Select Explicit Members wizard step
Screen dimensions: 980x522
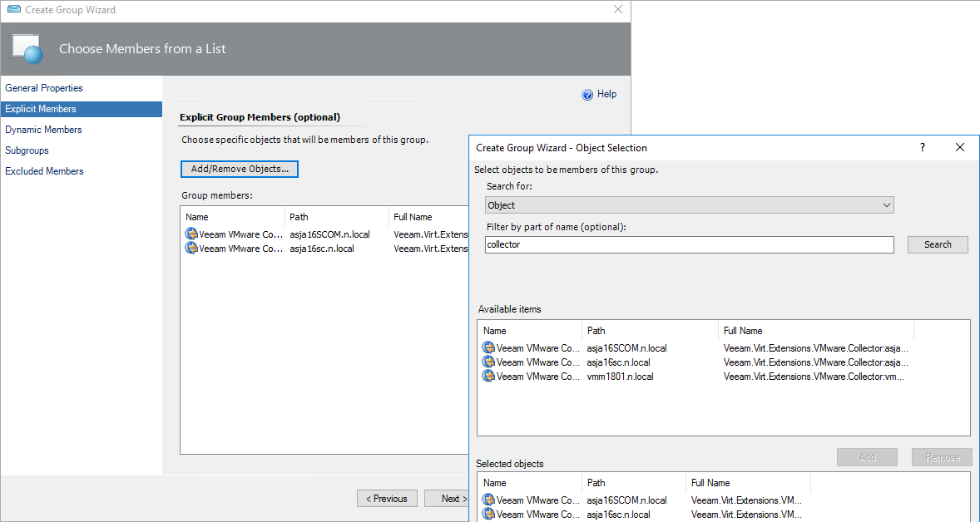(x=82, y=109)
